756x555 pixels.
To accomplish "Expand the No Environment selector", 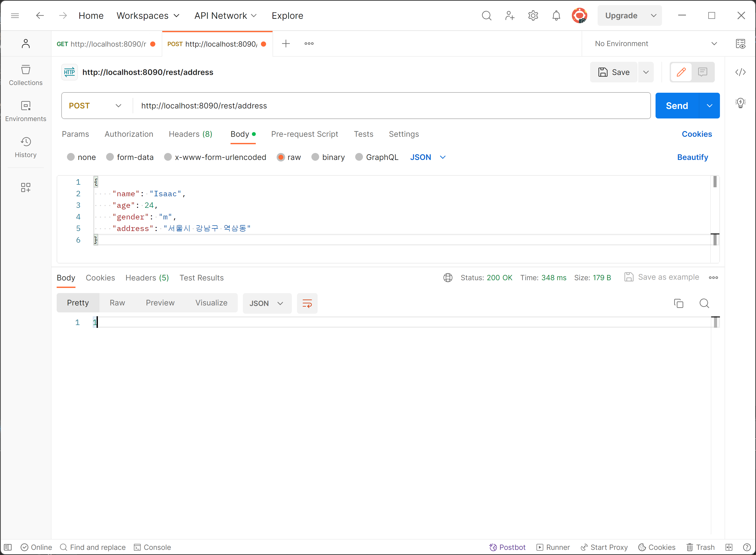I will pos(655,44).
